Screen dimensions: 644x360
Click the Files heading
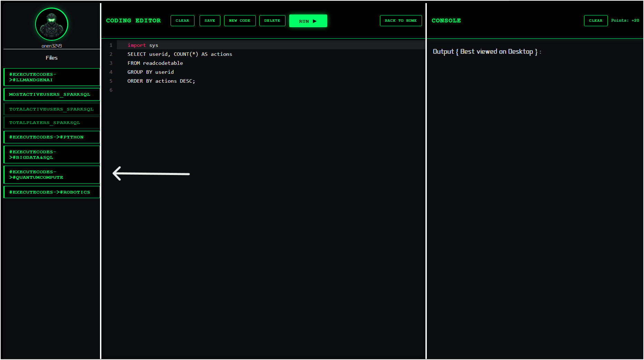pyautogui.click(x=52, y=58)
